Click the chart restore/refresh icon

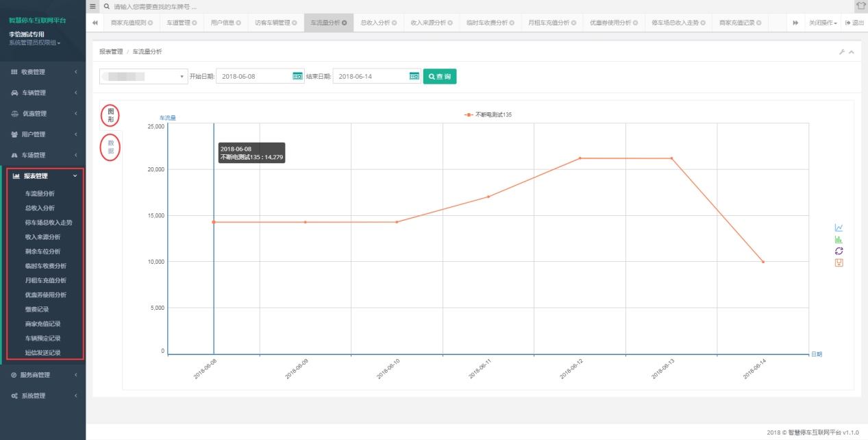[x=839, y=251]
